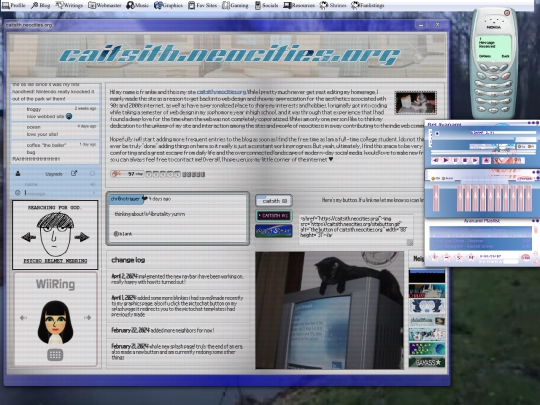
Task: Go to Writings in the top navbar
Action: (x=69, y=5)
